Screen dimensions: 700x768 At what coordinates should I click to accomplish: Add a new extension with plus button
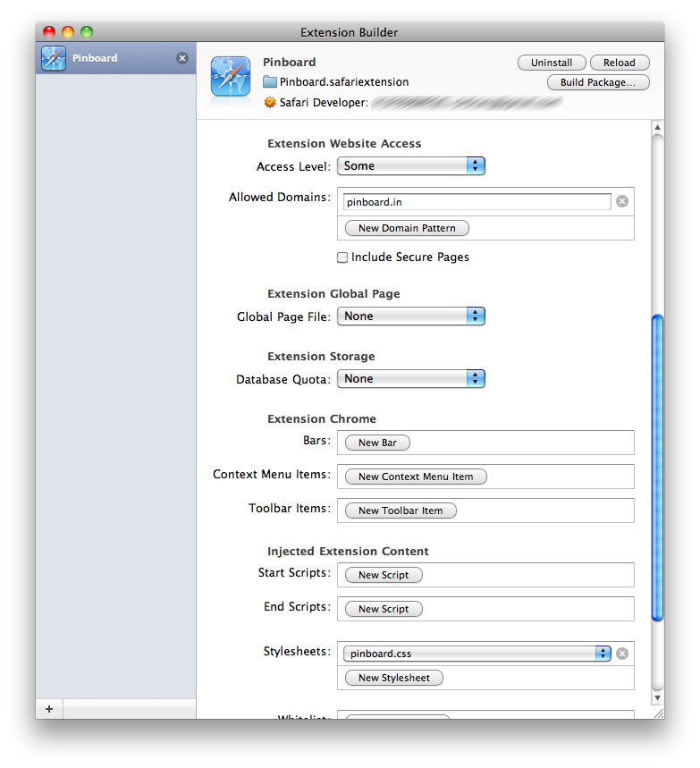49,709
